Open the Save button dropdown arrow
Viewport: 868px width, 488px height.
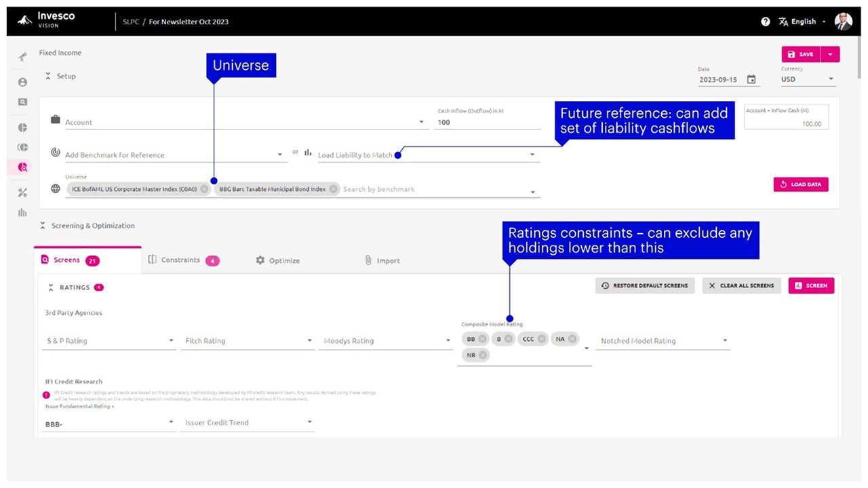point(830,54)
